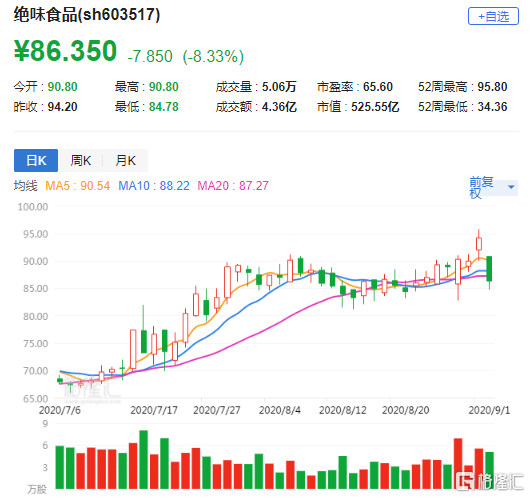Click the 市盈率 value 65.60
This screenshot has width=530, height=498.
[x=378, y=87]
